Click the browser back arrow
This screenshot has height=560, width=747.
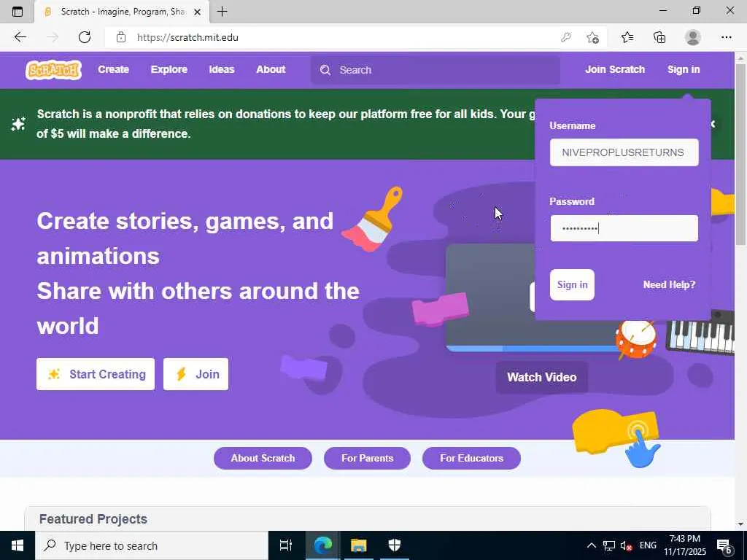20,37
